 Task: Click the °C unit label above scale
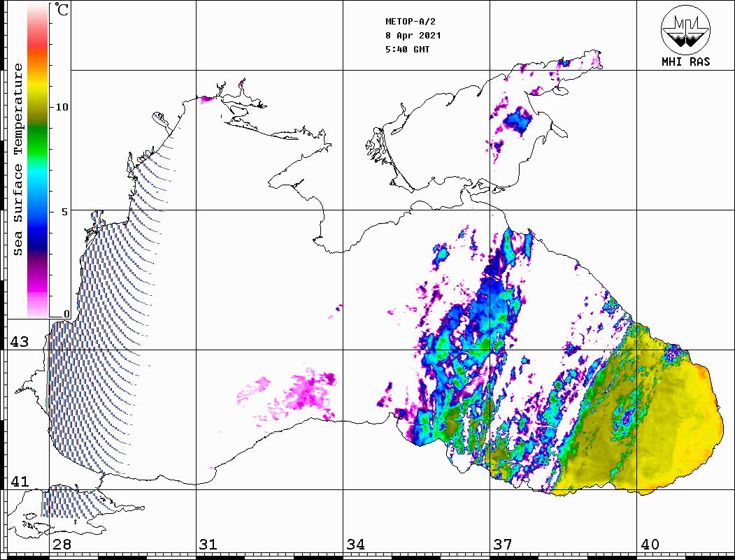pos(62,11)
